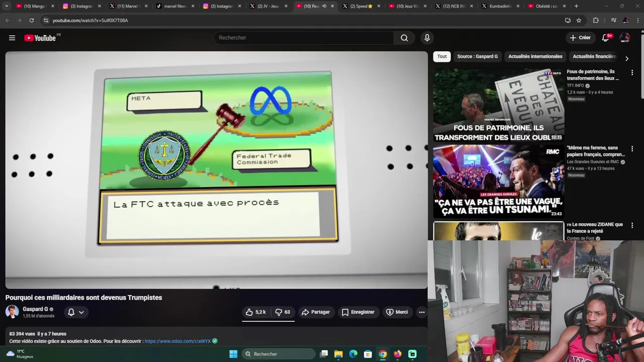Open options menu for Zidane video
This screenshot has width=644, height=362.
(632, 225)
